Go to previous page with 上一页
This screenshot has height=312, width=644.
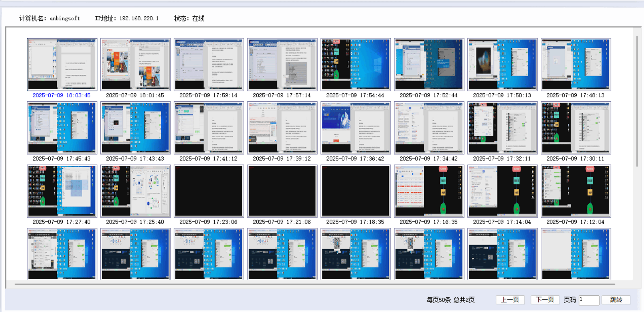point(510,300)
